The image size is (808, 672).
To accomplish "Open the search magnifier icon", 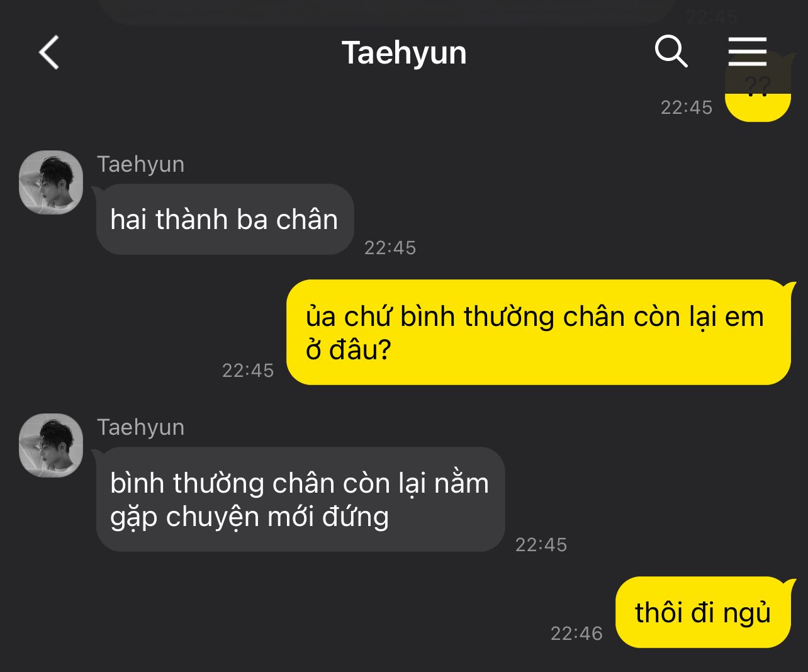I will coord(671,51).
